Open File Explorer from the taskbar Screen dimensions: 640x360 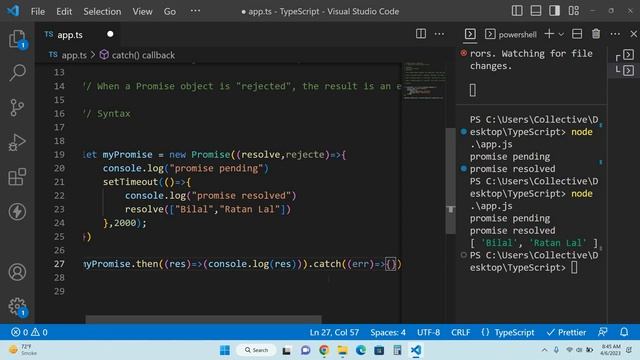tap(342, 350)
